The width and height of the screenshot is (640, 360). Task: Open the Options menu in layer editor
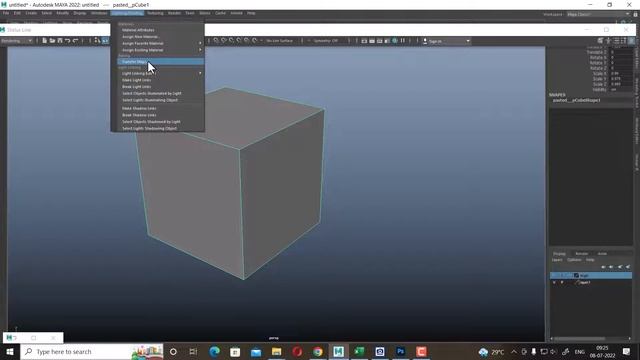coord(574,260)
